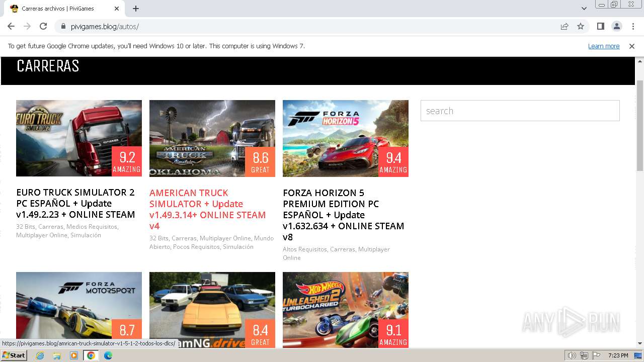
Task: Open Learn more about Chrome updates
Action: [604, 46]
